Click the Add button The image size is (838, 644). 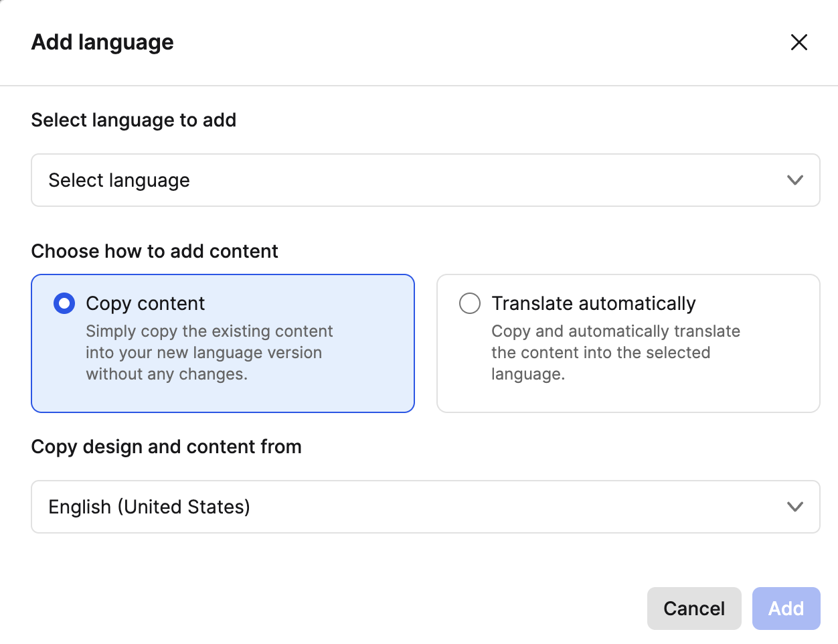click(x=786, y=609)
